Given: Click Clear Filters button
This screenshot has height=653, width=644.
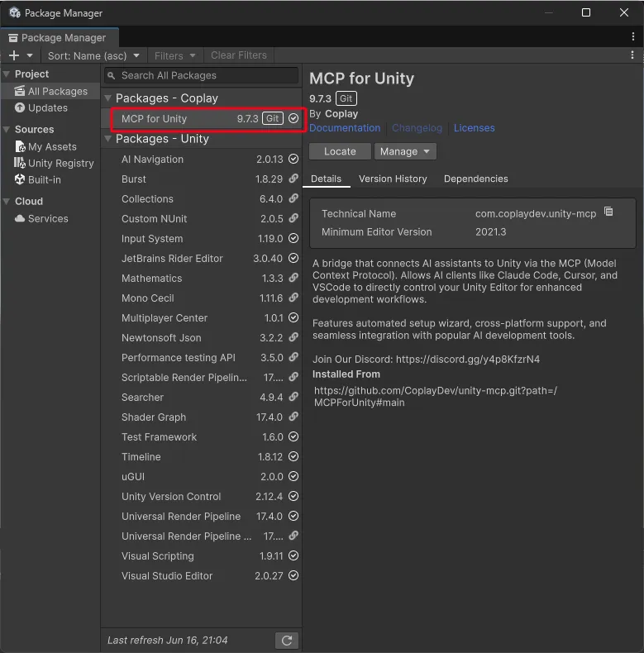Looking at the screenshot, I should coord(239,55).
